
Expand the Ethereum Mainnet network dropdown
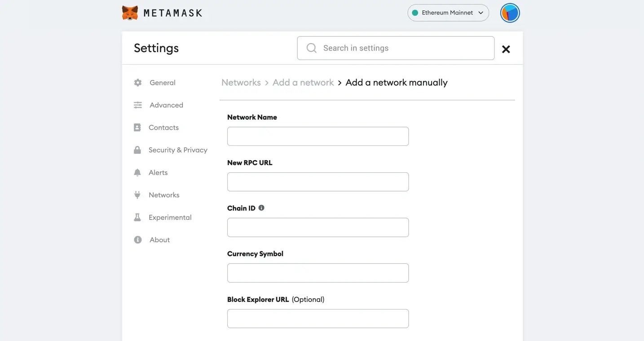(x=448, y=13)
